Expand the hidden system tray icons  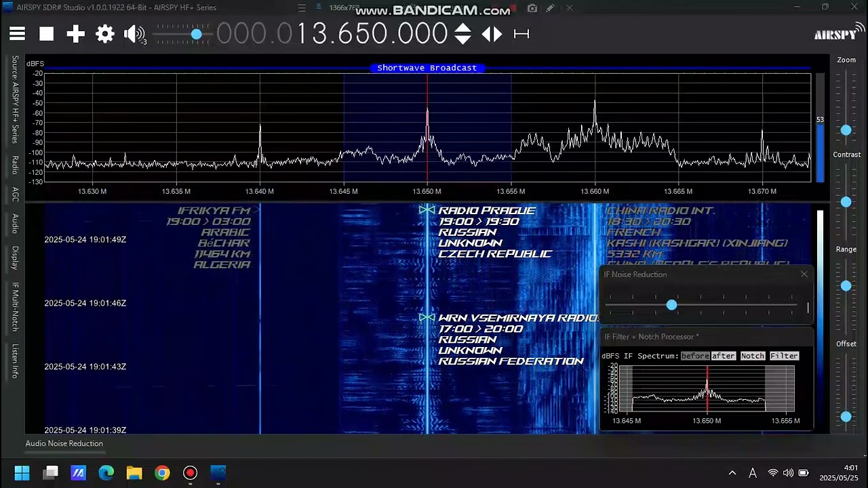(732, 473)
